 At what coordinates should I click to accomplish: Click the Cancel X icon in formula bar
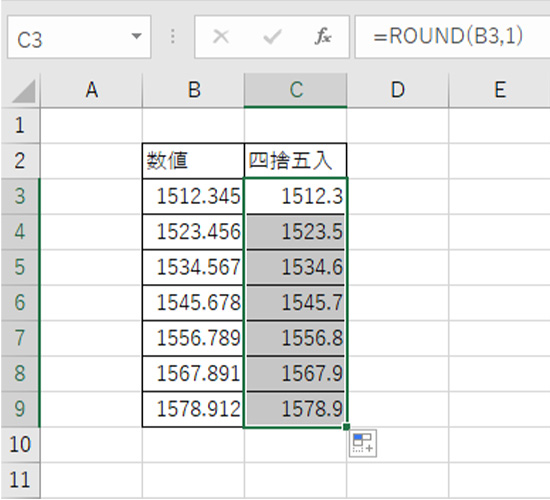pyautogui.click(x=221, y=36)
